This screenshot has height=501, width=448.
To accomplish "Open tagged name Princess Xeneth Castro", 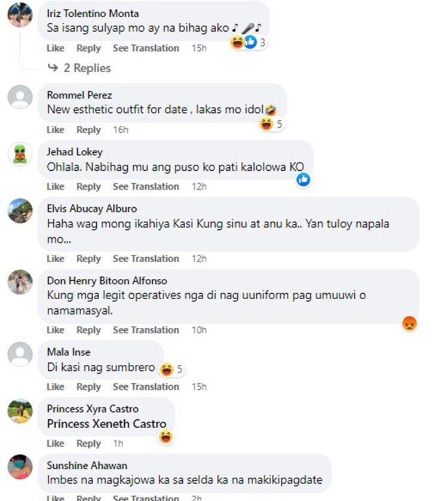I will pos(107,424).
